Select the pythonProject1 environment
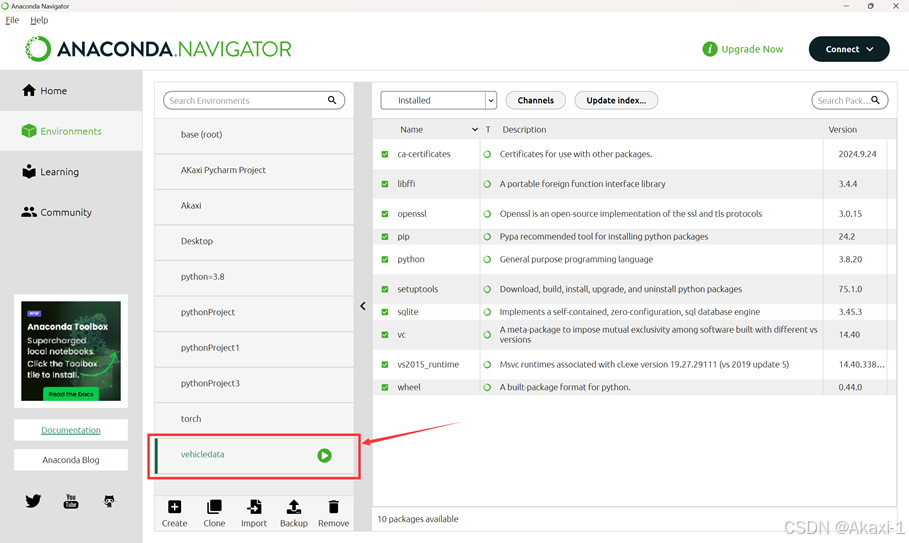This screenshot has height=543, width=909. tap(254, 348)
